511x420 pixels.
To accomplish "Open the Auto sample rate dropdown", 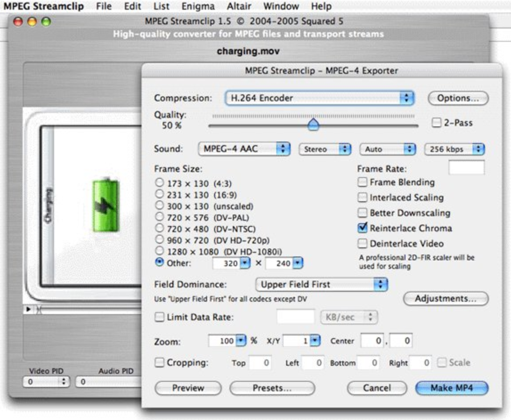I will click(388, 149).
